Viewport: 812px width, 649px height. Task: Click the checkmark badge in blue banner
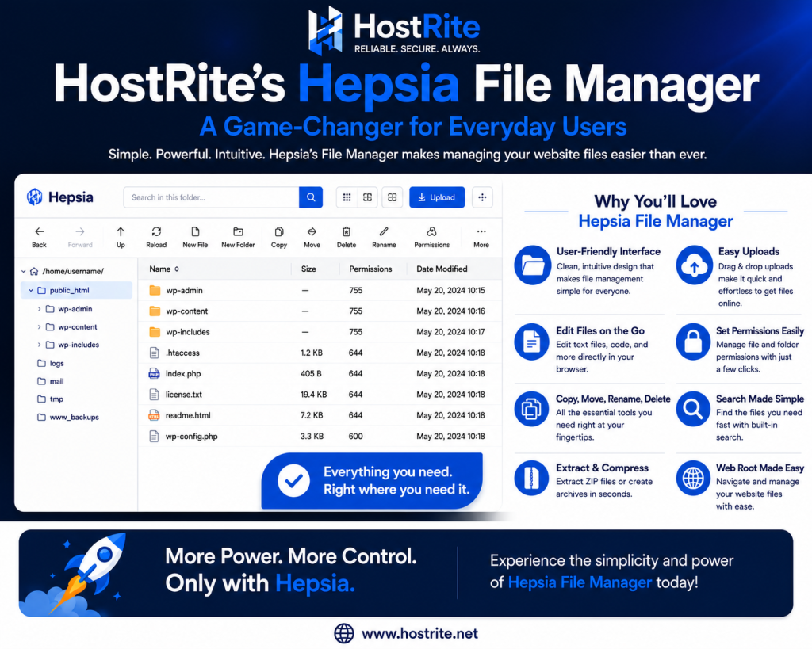(x=293, y=481)
